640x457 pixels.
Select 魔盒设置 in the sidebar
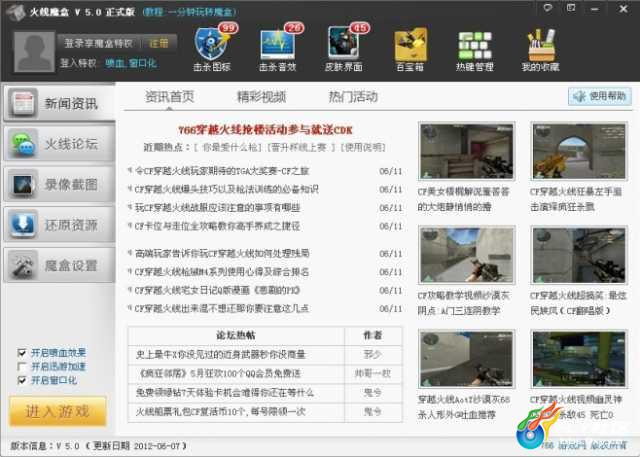coord(60,265)
